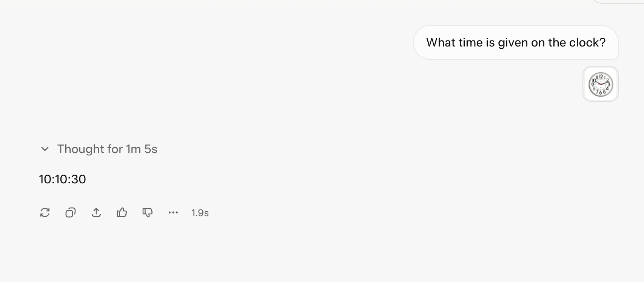Click the word "Thought" in the reasoning header
The height and width of the screenshot is (282, 644).
pyautogui.click(x=80, y=149)
